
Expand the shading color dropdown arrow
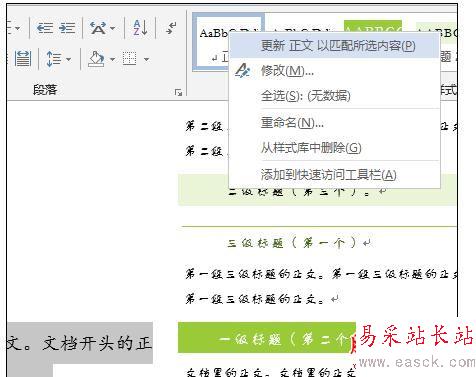coord(112,59)
